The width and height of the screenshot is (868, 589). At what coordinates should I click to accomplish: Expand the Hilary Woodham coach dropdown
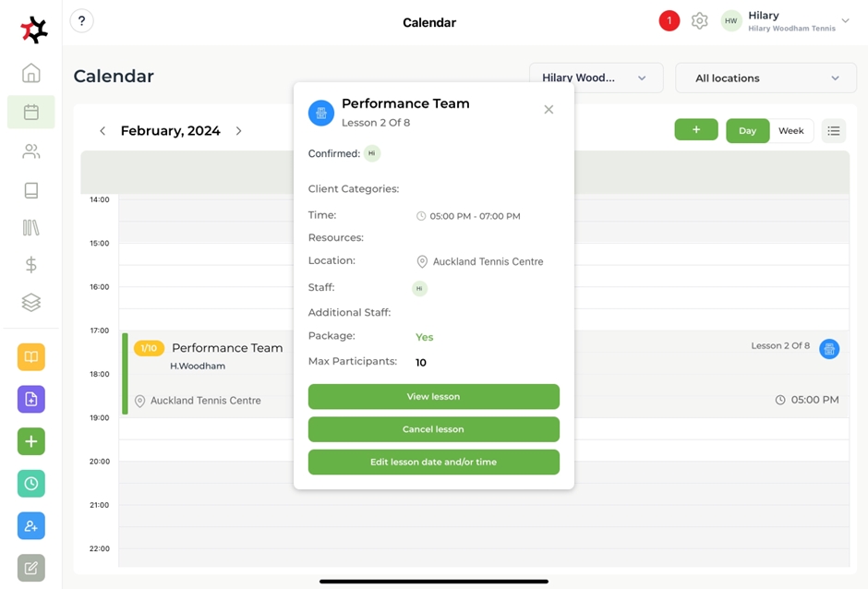click(x=596, y=78)
